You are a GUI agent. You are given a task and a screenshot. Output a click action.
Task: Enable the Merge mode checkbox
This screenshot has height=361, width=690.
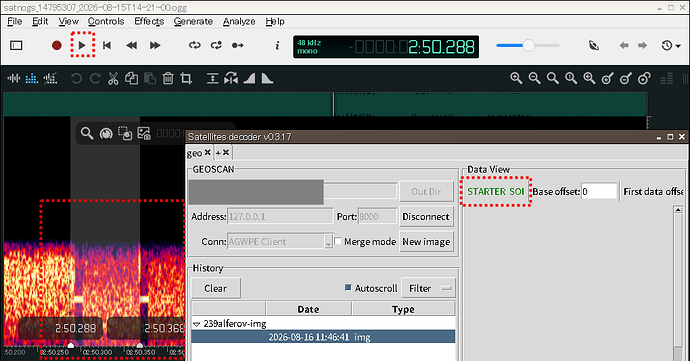coord(338,241)
